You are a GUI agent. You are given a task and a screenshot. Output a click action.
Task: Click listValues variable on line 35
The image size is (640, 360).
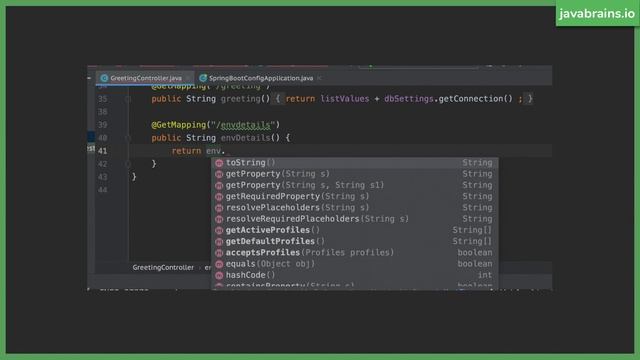click(x=344, y=99)
